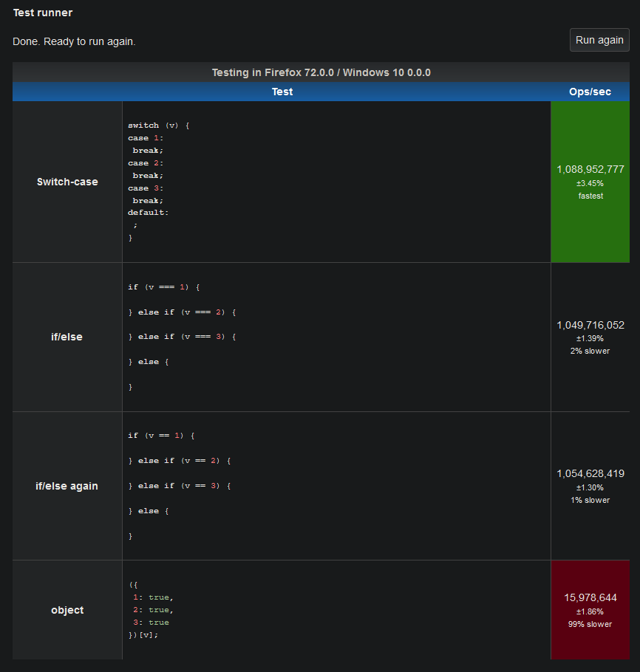Screen dimensions: 640x672
Task: Click the Testing in Firefox 72.0.0 caption
Action: (321, 72)
